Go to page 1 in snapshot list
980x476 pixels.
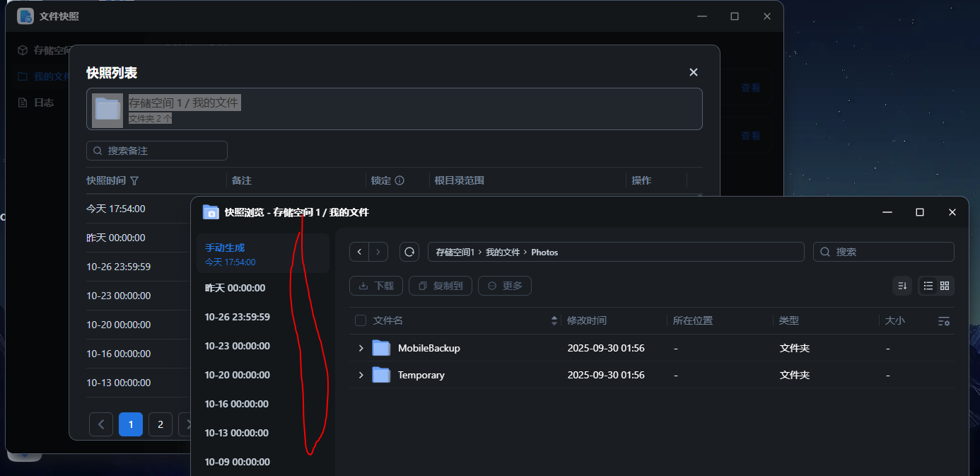131,424
